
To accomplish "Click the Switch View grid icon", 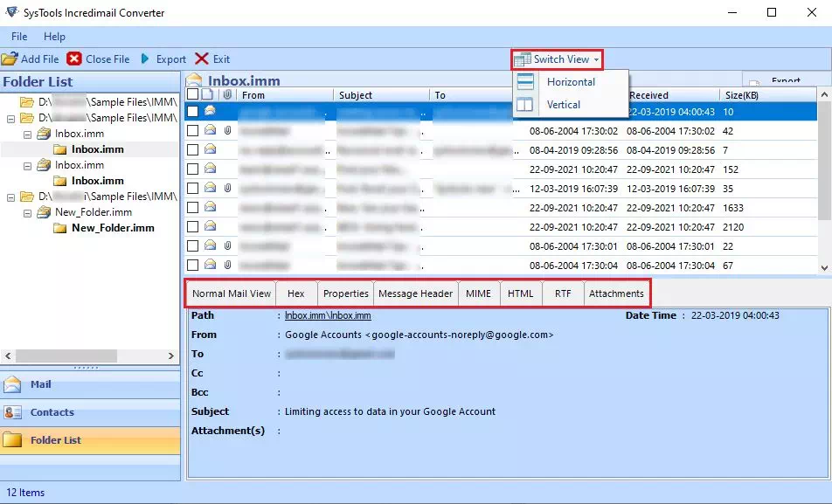I will tap(523, 59).
